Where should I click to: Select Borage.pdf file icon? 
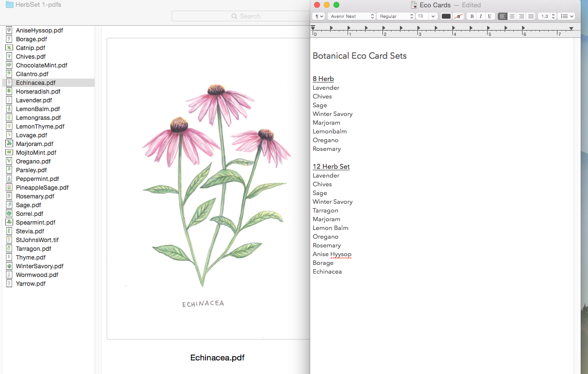click(x=9, y=39)
